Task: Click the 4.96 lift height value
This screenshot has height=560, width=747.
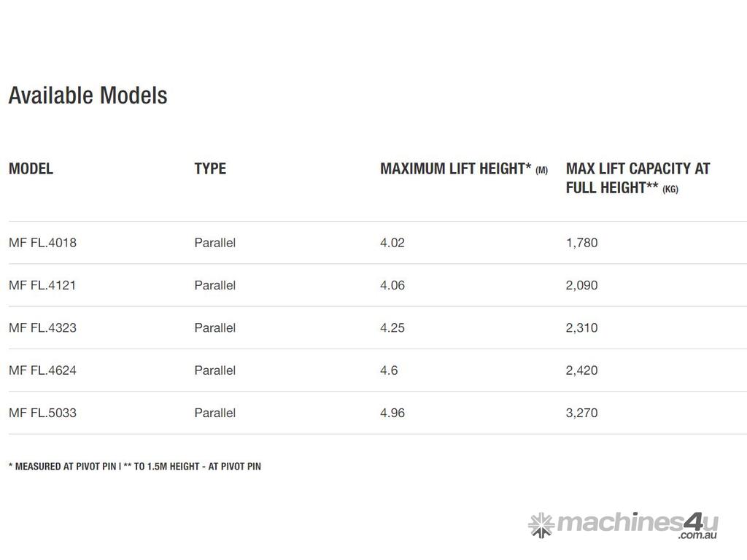Action: 392,413
